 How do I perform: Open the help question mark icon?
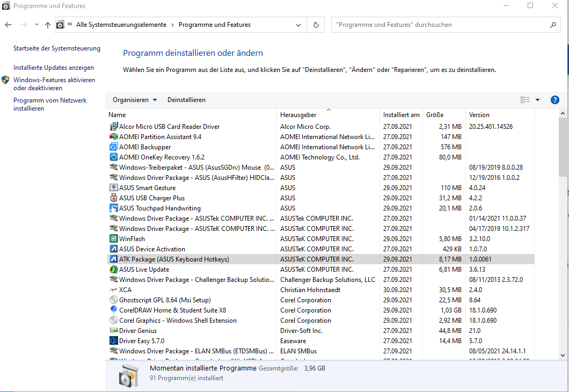555,100
